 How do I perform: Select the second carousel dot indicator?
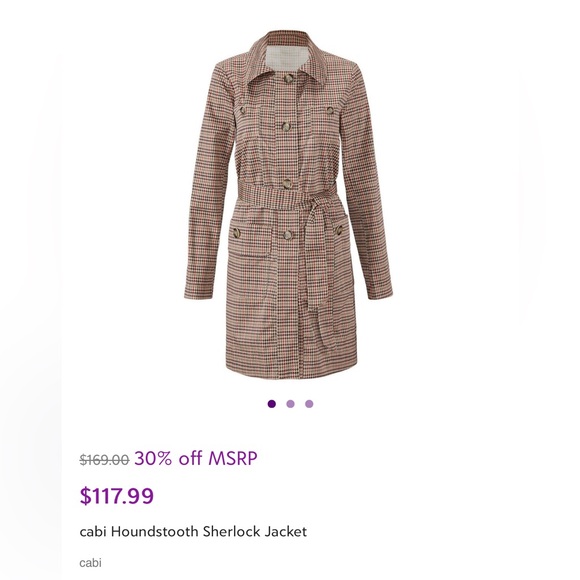[x=290, y=404]
